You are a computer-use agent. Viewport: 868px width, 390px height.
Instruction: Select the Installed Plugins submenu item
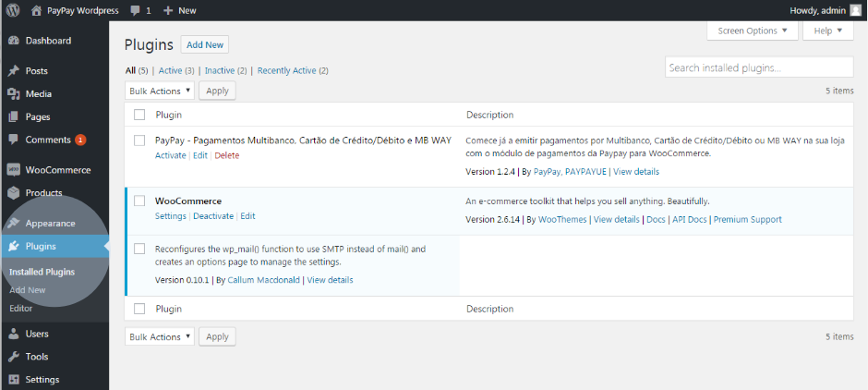(42, 272)
